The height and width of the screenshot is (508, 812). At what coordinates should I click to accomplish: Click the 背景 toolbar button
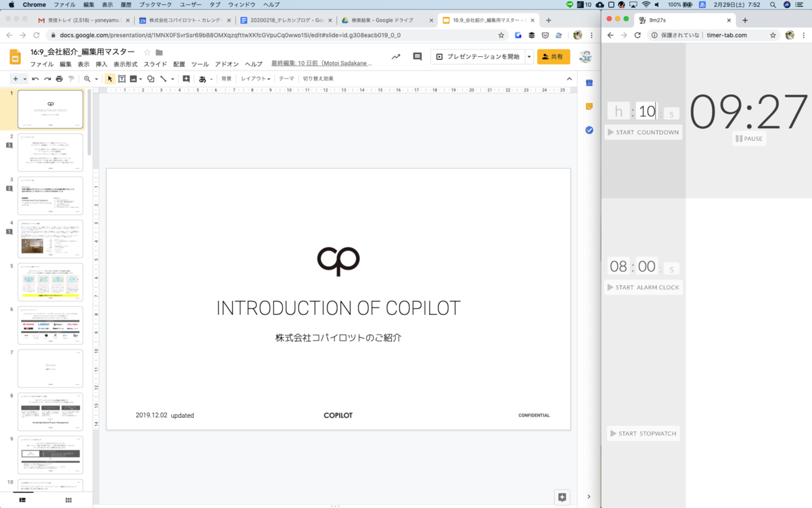pyautogui.click(x=226, y=79)
